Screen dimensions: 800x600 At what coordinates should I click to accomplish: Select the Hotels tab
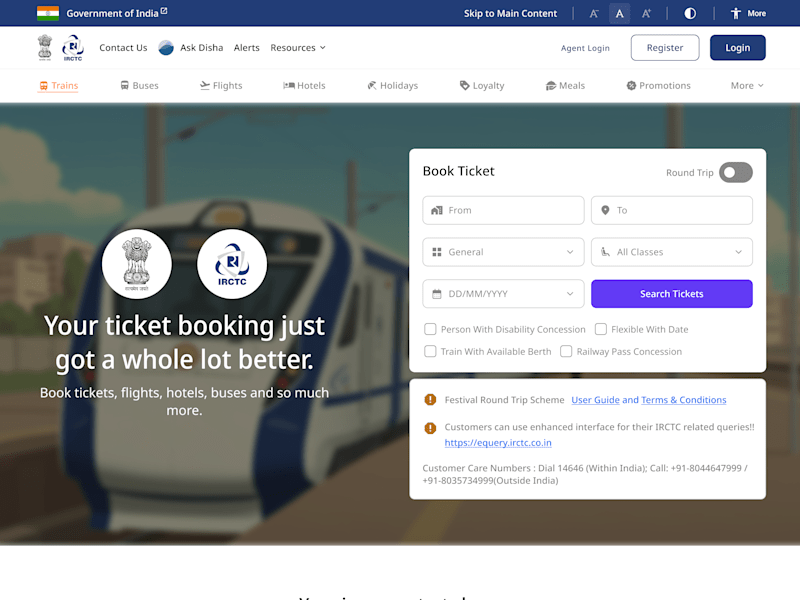coord(304,86)
